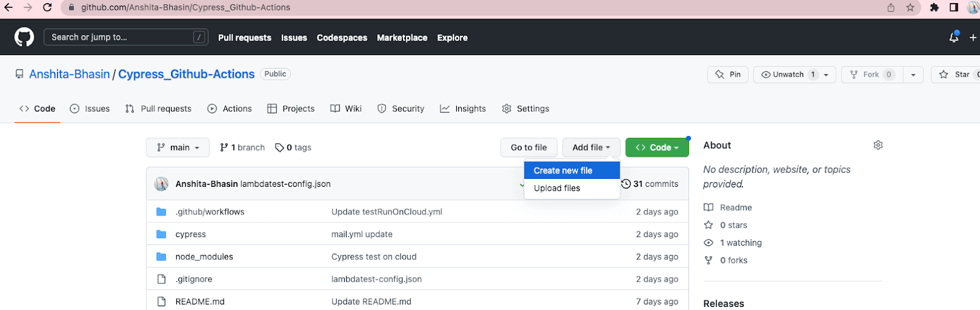Click Marketplace in top navigation
The image size is (980, 310).
(402, 37)
